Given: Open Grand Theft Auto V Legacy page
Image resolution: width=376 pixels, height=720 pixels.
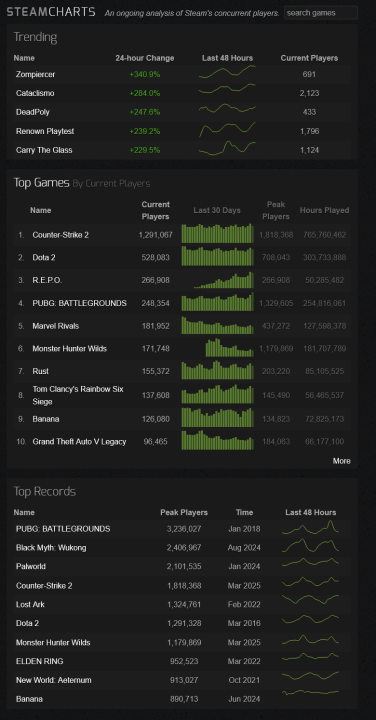Looking at the screenshot, I should click(x=79, y=442).
